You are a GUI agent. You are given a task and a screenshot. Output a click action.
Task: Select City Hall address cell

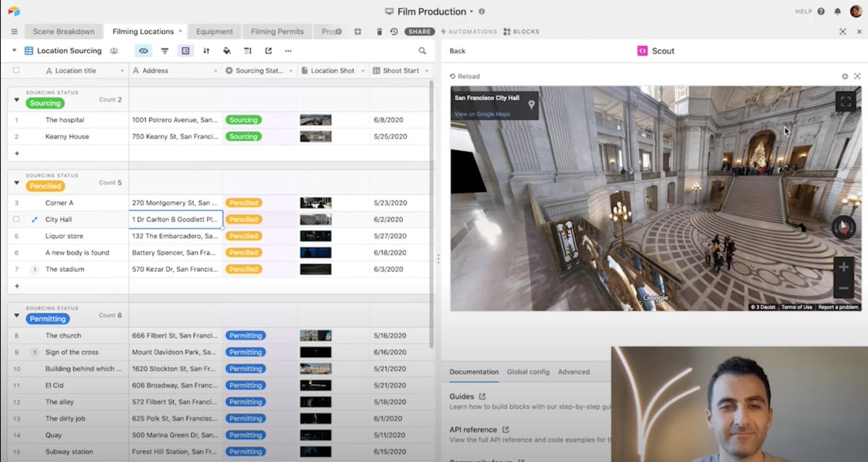coord(175,219)
